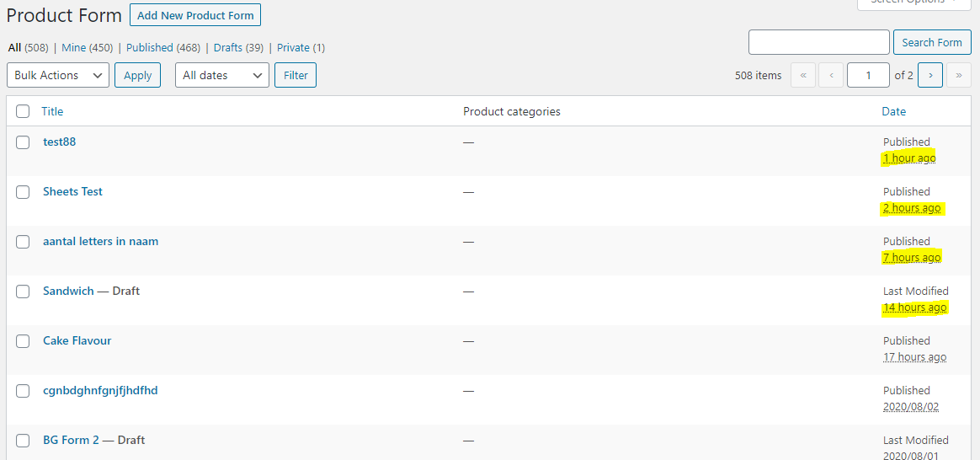The height and width of the screenshot is (460, 980).
Task: Click the 17 hours ago date
Action: coord(914,357)
